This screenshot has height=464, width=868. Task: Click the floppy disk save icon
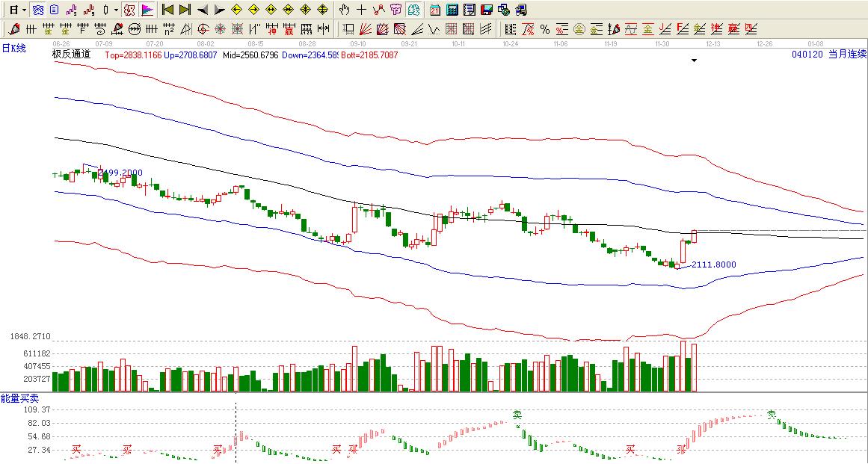click(x=487, y=10)
